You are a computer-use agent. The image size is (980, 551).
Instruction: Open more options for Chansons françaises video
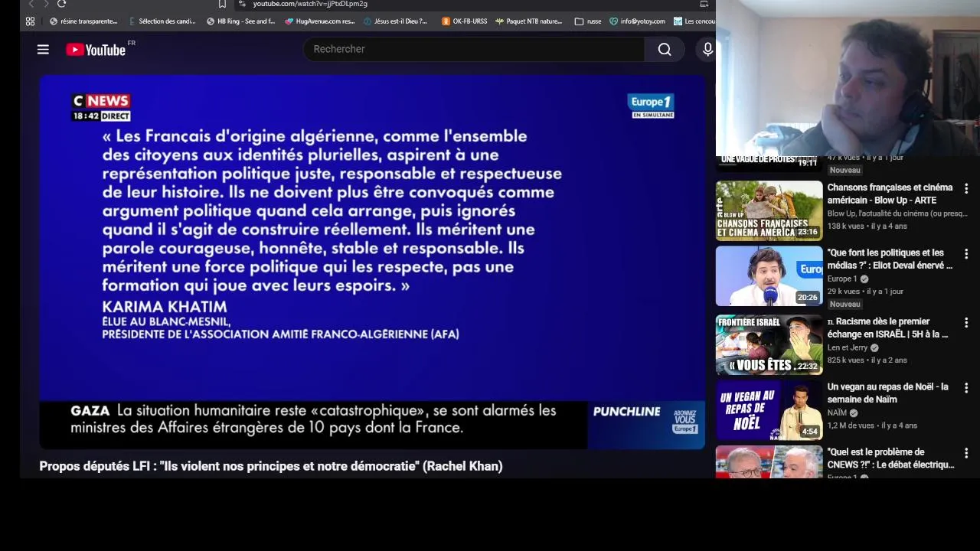[x=966, y=188]
